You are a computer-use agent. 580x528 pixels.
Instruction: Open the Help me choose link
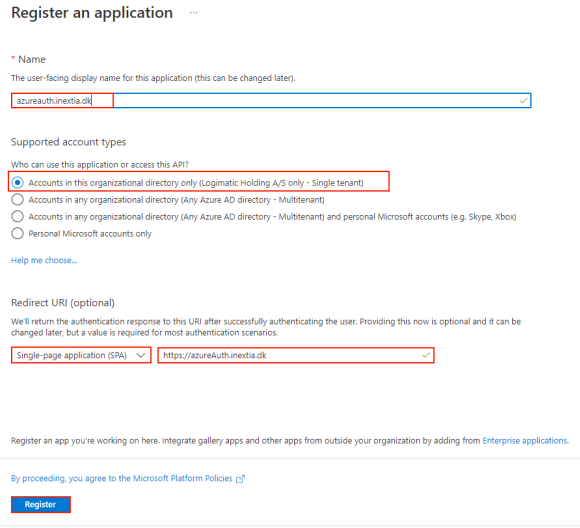pyautogui.click(x=44, y=260)
